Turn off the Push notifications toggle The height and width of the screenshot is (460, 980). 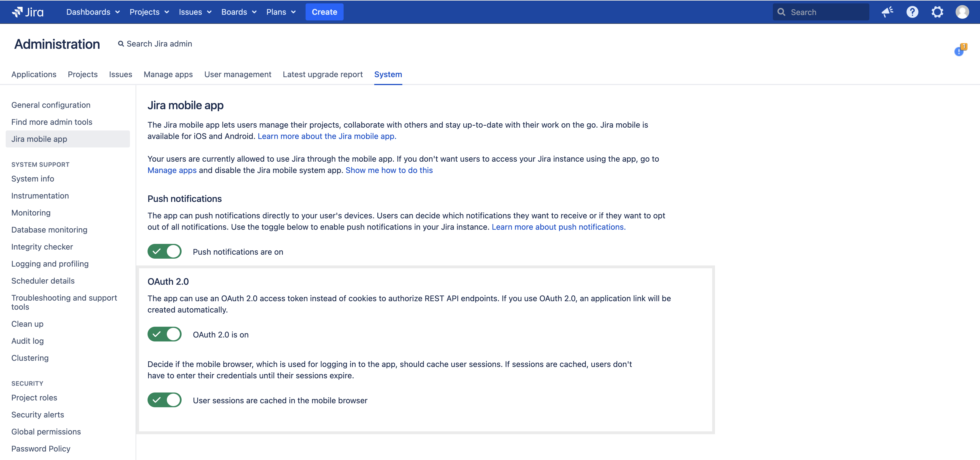coord(164,251)
